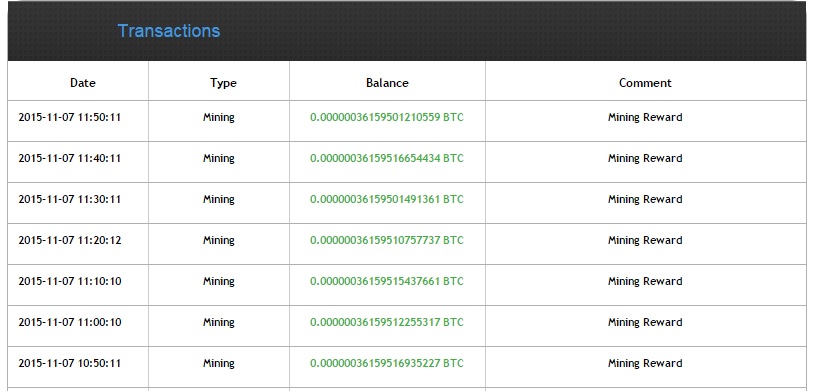Click balance 0.00000036159501210559 BTC
The width and height of the screenshot is (820, 391).
pyautogui.click(x=387, y=117)
